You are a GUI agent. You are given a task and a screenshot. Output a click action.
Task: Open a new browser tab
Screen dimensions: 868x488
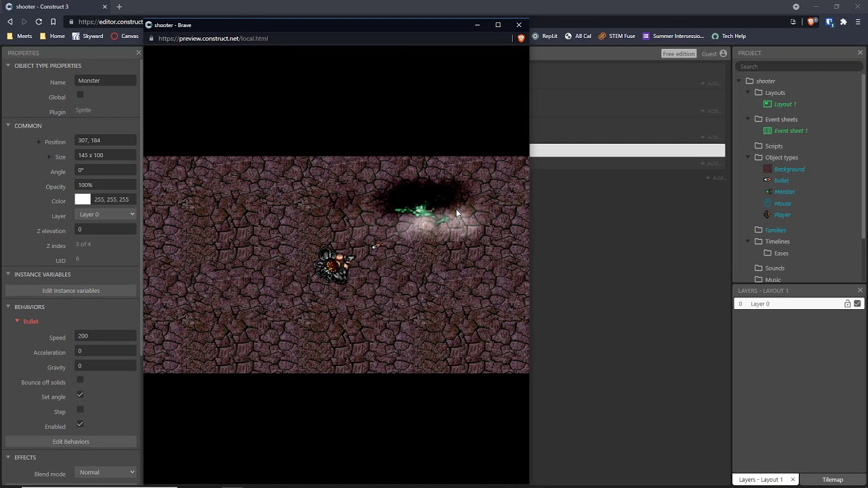click(x=119, y=7)
